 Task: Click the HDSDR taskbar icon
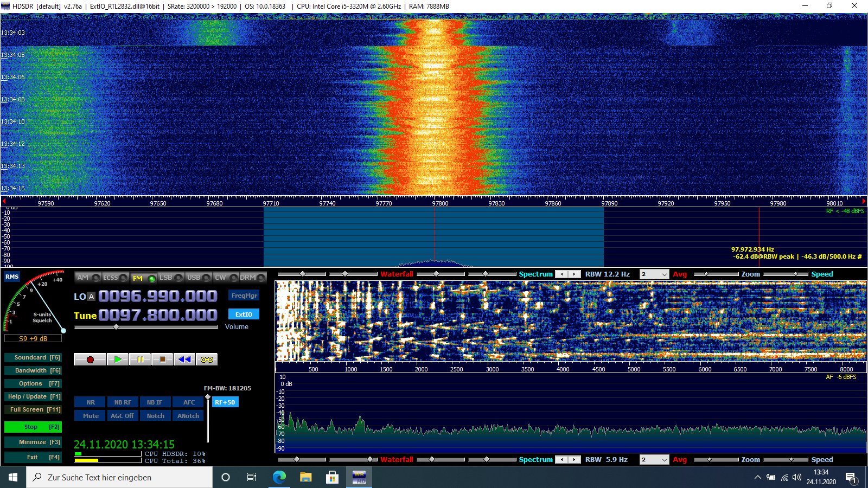click(359, 477)
